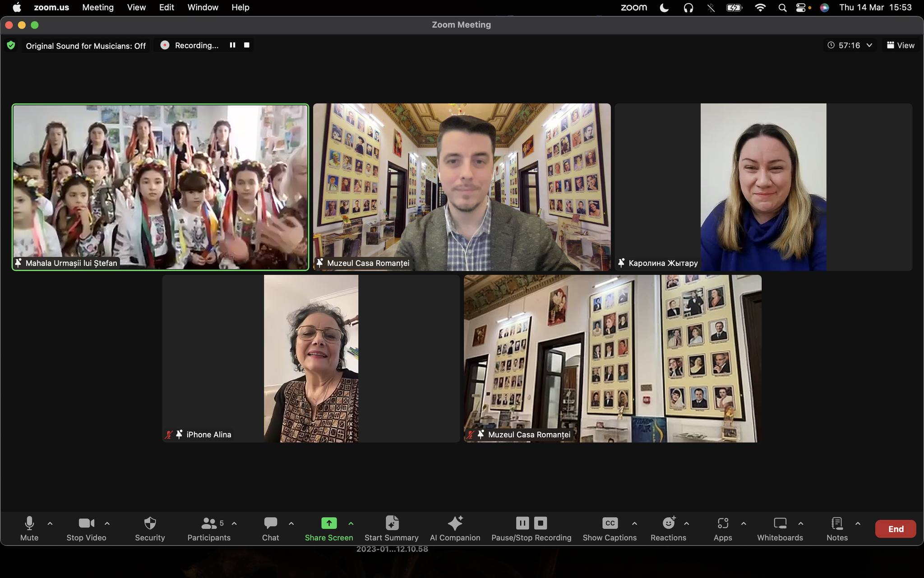
Task: Stop Video using the camera button
Action: pos(86,523)
